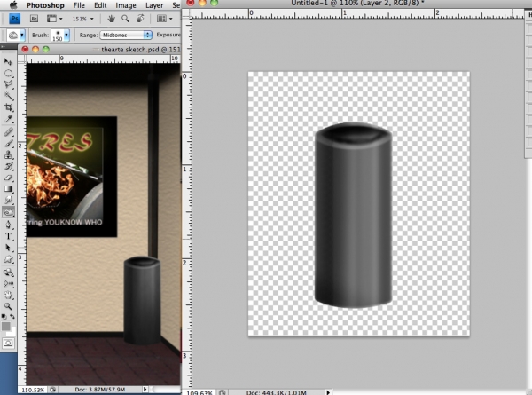This screenshot has width=532, height=395.
Task: Click the Ps application icon
Action: [x=14, y=19]
